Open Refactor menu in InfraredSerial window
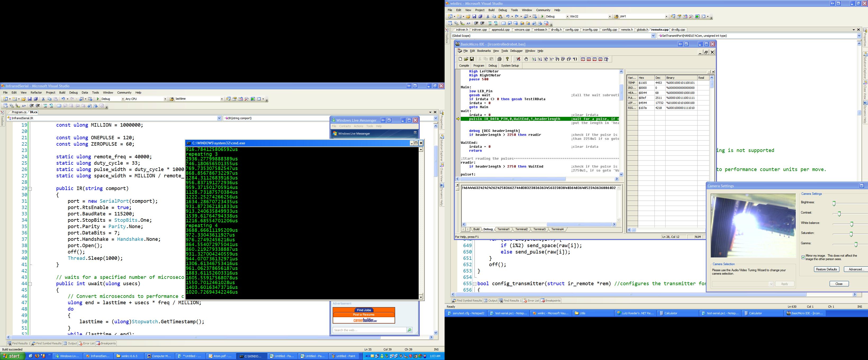 click(x=36, y=93)
